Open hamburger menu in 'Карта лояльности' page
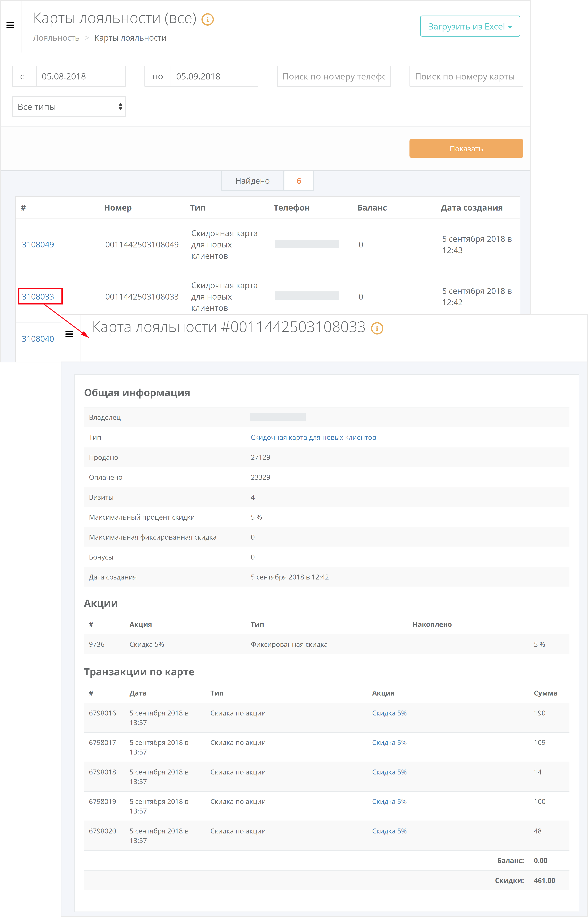The image size is (588, 917). pyautogui.click(x=69, y=334)
